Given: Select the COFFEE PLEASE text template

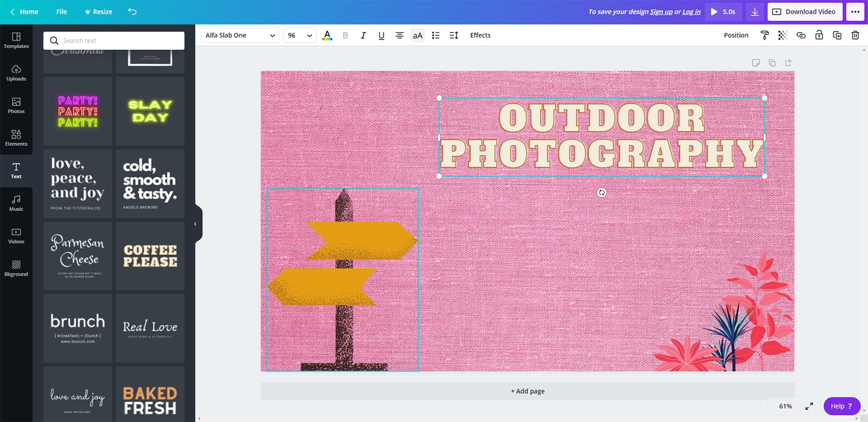Looking at the screenshot, I should click(150, 256).
